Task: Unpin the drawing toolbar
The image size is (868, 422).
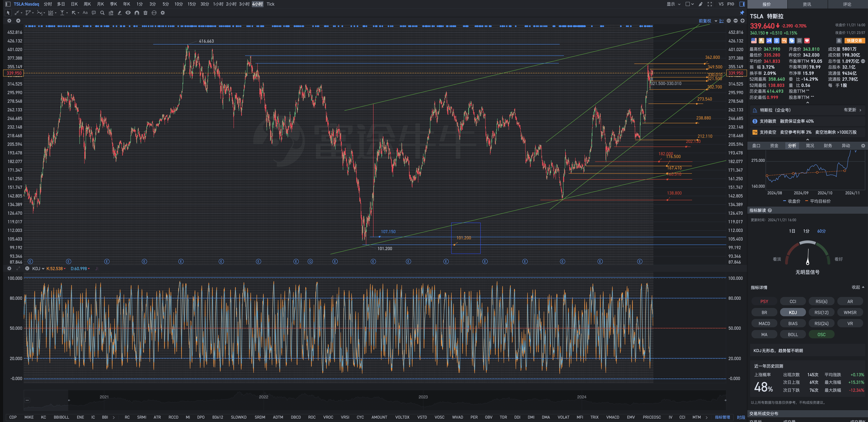Action: 742,13
